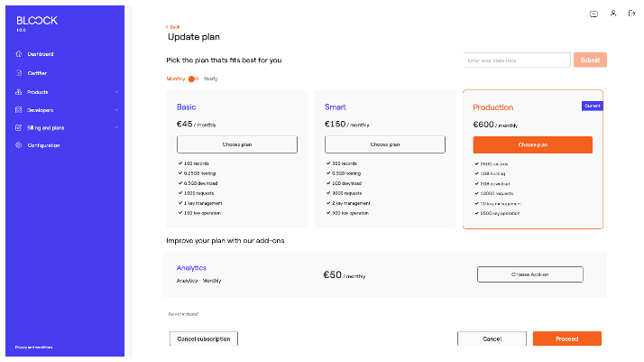Click the Products sidebar icon

[19, 92]
